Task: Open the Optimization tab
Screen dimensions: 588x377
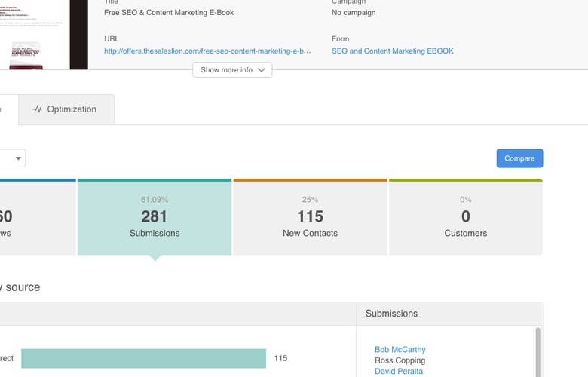Action: click(x=66, y=109)
